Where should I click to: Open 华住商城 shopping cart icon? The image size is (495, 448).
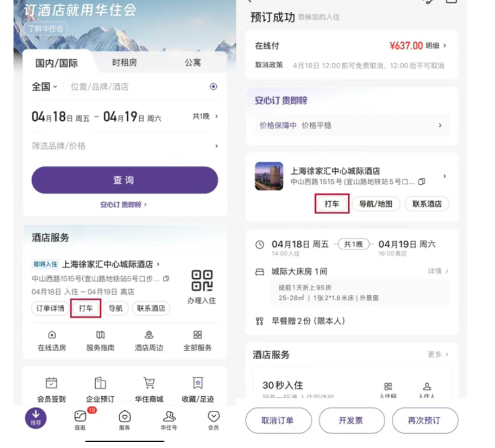[x=149, y=383]
